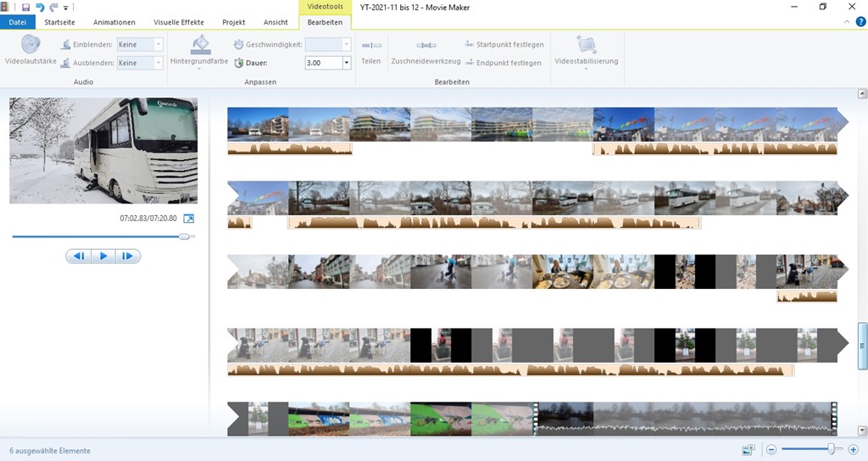
Task: Open the Dauer duration dropdown arrow
Action: click(346, 63)
